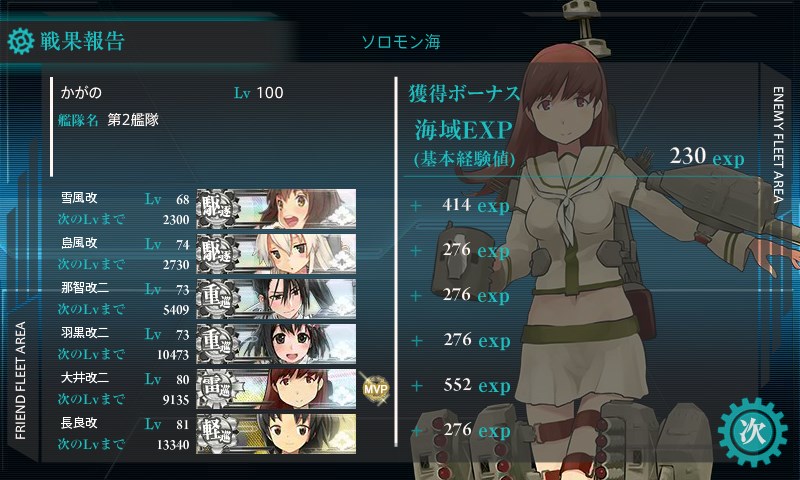Click the 戦果報告 header title
This screenshot has width=800, height=480.
click(x=83, y=41)
